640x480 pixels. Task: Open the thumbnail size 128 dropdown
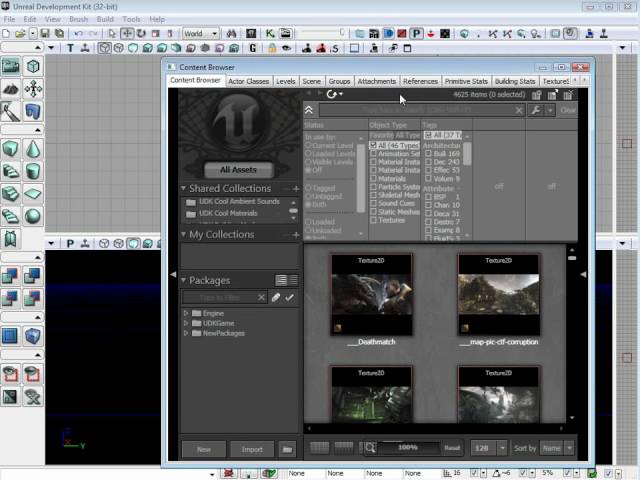pyautogui.click(x=489, y=448)
